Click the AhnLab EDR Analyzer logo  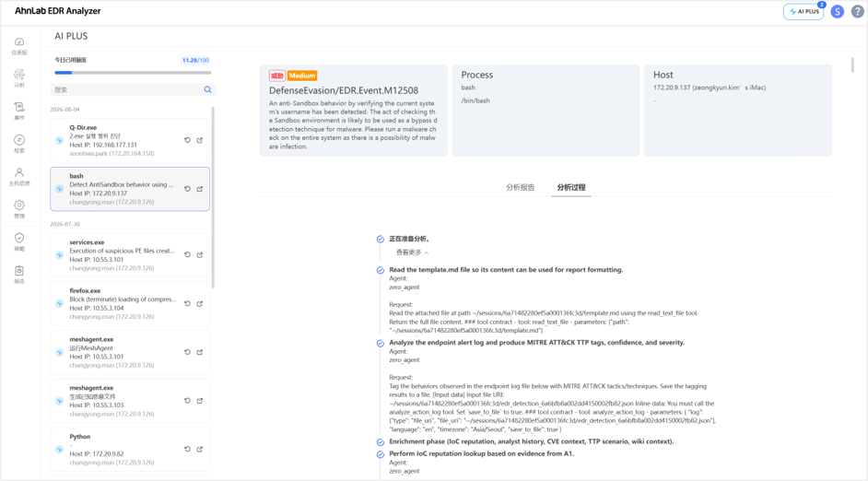click(57, 11)
